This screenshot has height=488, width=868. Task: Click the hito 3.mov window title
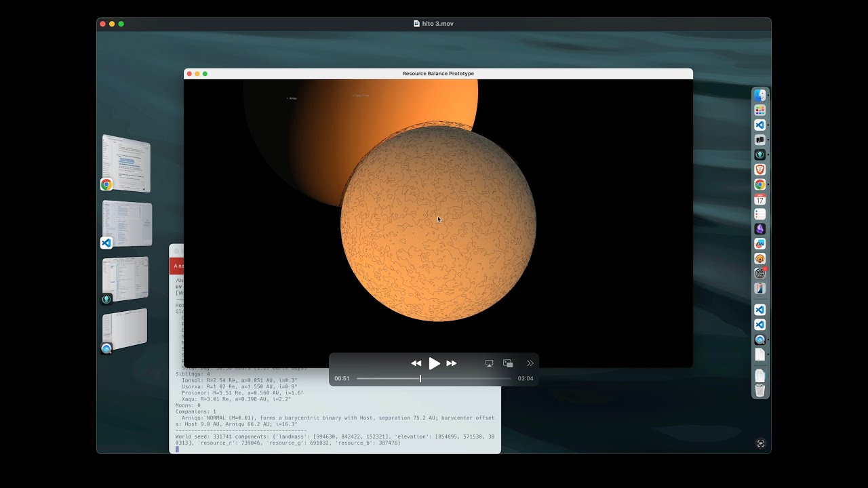click(x=438, y=24)
